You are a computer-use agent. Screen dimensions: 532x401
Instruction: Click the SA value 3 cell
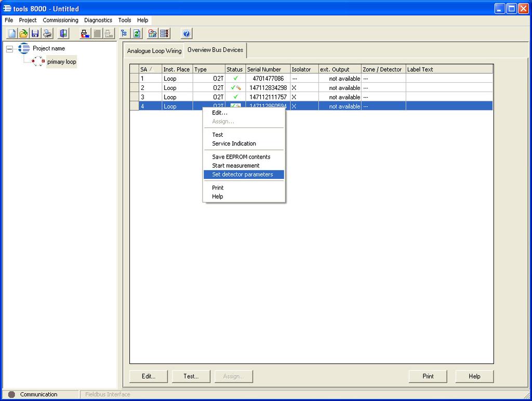click(x=150, y=97)
